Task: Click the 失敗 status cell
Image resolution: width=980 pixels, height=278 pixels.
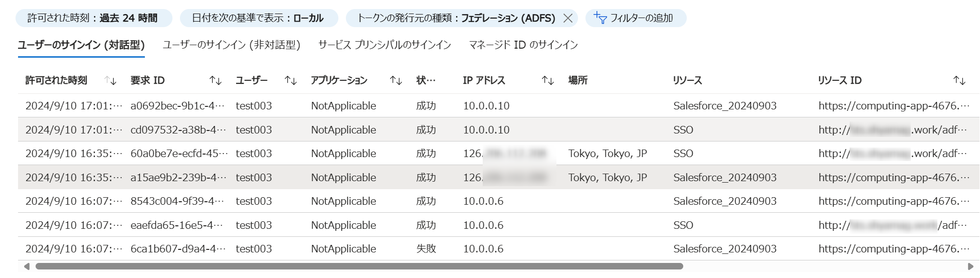Action: coord(426,249)
